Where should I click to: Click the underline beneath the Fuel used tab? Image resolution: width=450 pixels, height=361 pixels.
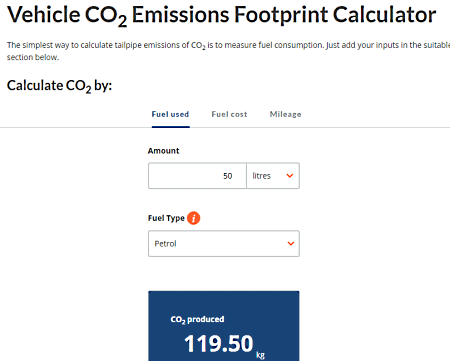171,127
